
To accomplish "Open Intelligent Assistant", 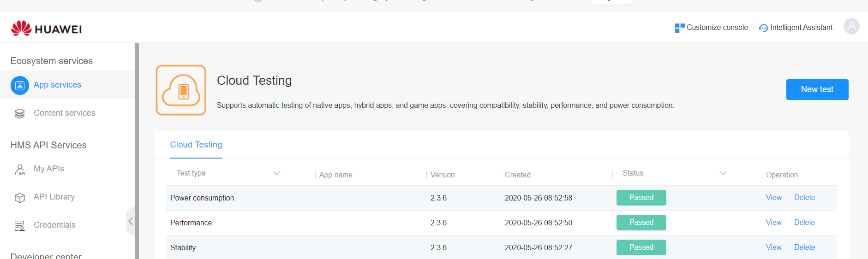I will pos(801,28).
